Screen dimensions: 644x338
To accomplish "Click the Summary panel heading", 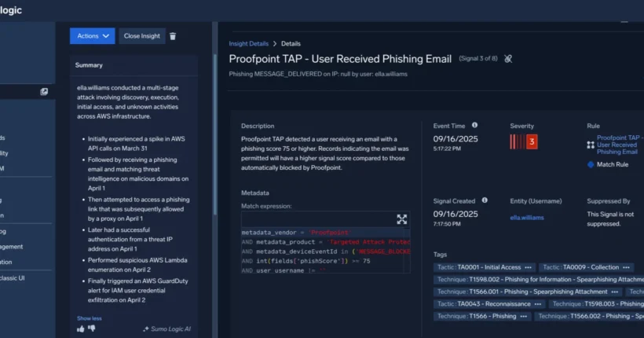I will (x=89, y=65).
